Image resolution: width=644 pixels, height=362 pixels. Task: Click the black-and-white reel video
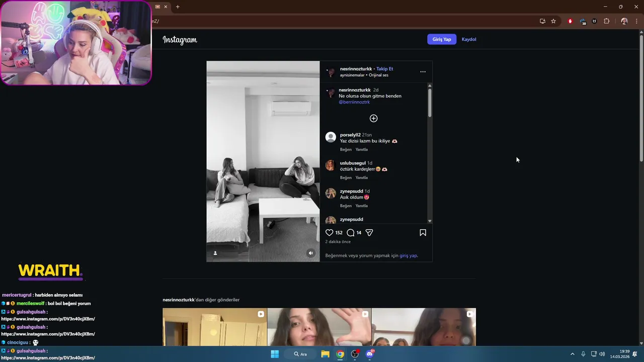pos(263,161)
